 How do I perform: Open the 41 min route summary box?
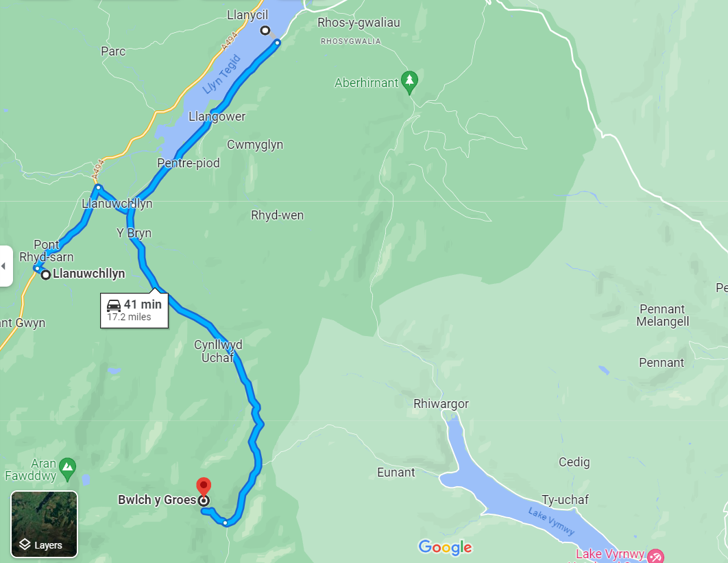(x=134, y=310)
